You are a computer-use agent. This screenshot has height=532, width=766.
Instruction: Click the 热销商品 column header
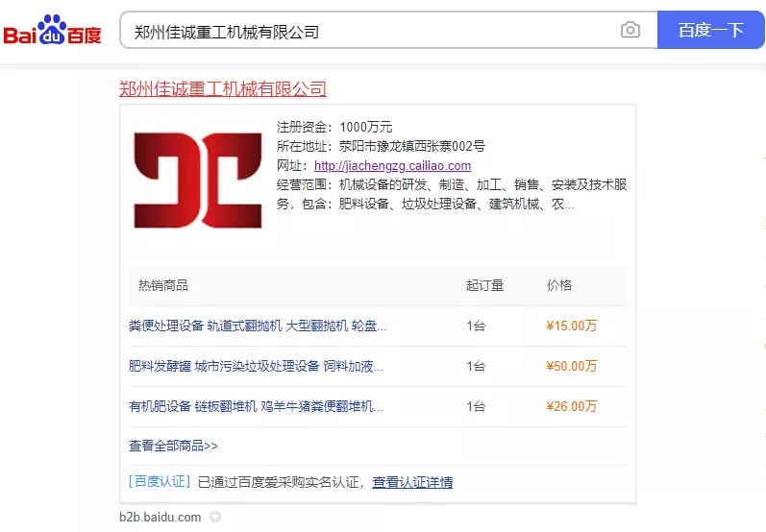tap(163, 285)
